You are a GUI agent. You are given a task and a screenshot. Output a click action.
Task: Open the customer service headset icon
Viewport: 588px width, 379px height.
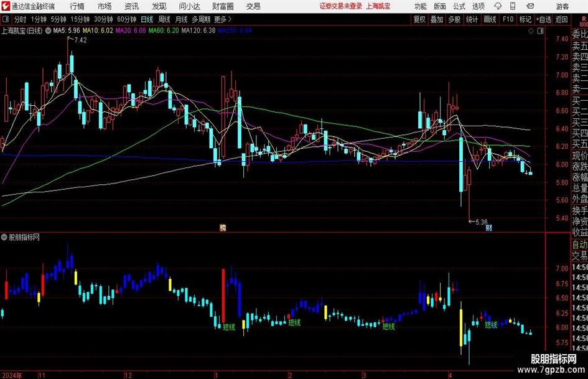pos(498,6)
